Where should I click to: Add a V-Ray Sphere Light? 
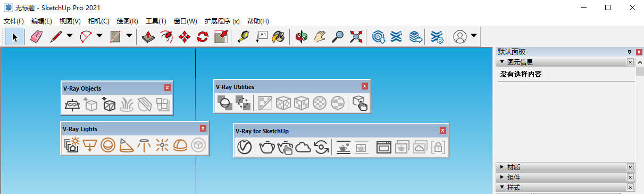tap(108, 145)
